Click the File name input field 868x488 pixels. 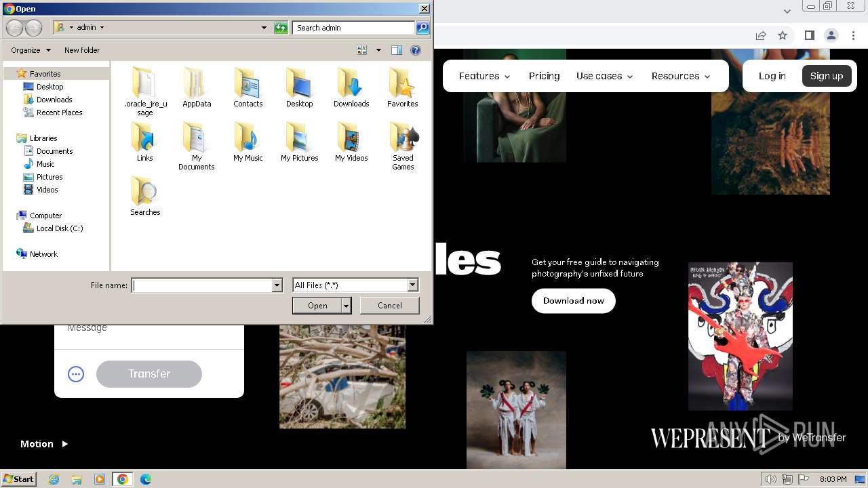(202, 285)
